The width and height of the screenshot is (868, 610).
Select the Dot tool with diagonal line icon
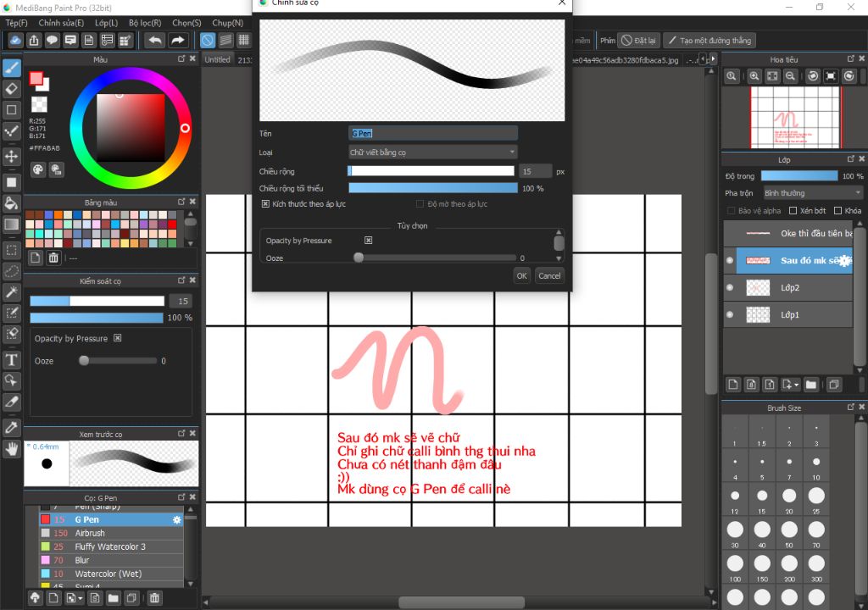point(12,131)
